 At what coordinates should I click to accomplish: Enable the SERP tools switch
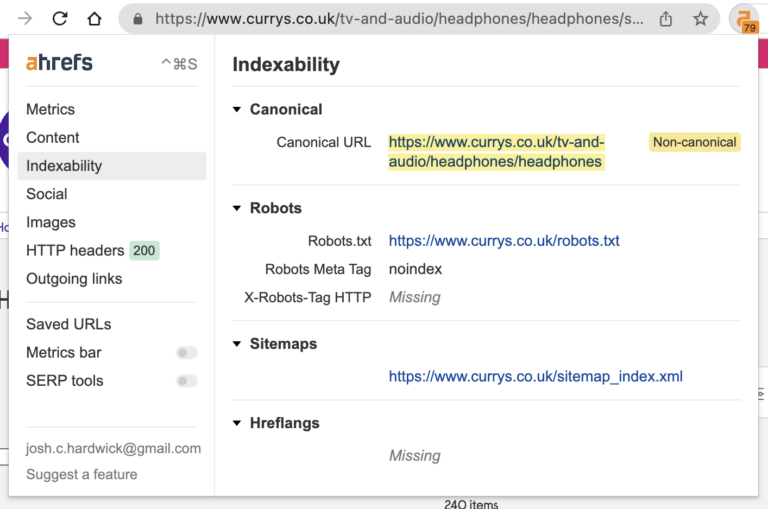pyautogui.click(x=187, y=381)
